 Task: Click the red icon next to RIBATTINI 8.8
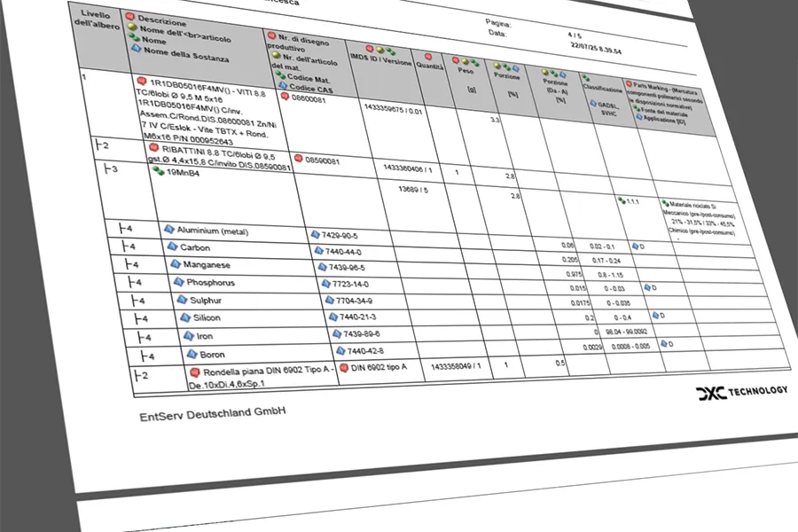153,148
